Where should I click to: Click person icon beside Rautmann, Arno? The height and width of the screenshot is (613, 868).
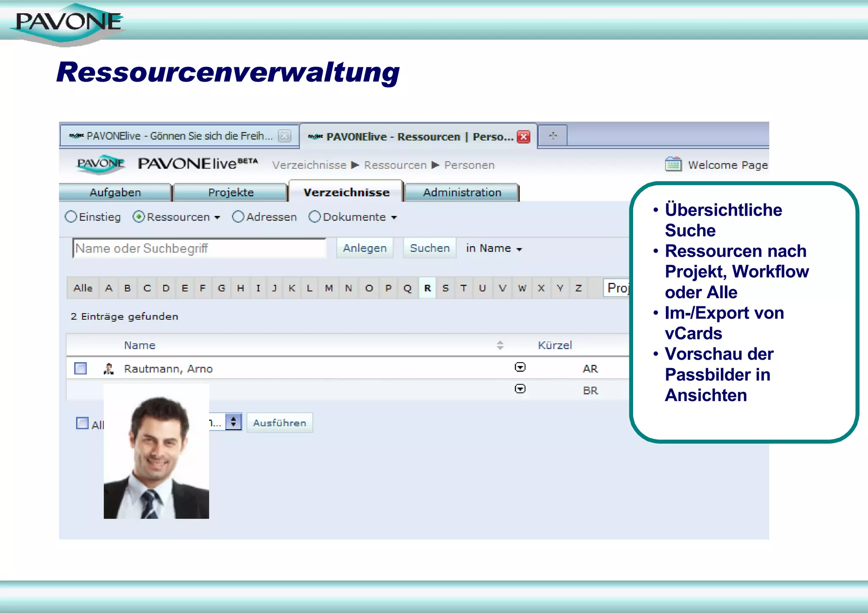coord(108,369)
